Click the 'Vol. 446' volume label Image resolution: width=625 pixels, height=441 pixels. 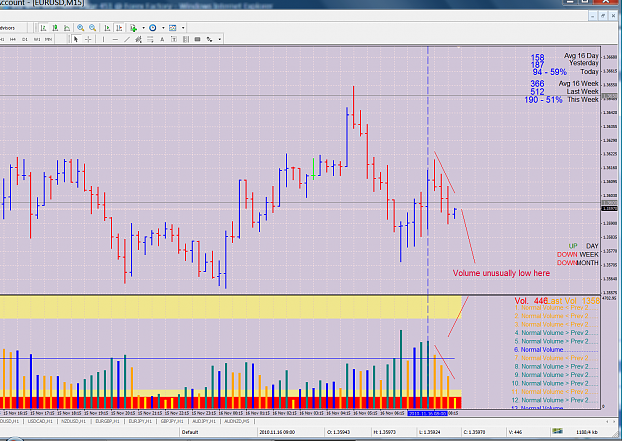coord(531,301)
